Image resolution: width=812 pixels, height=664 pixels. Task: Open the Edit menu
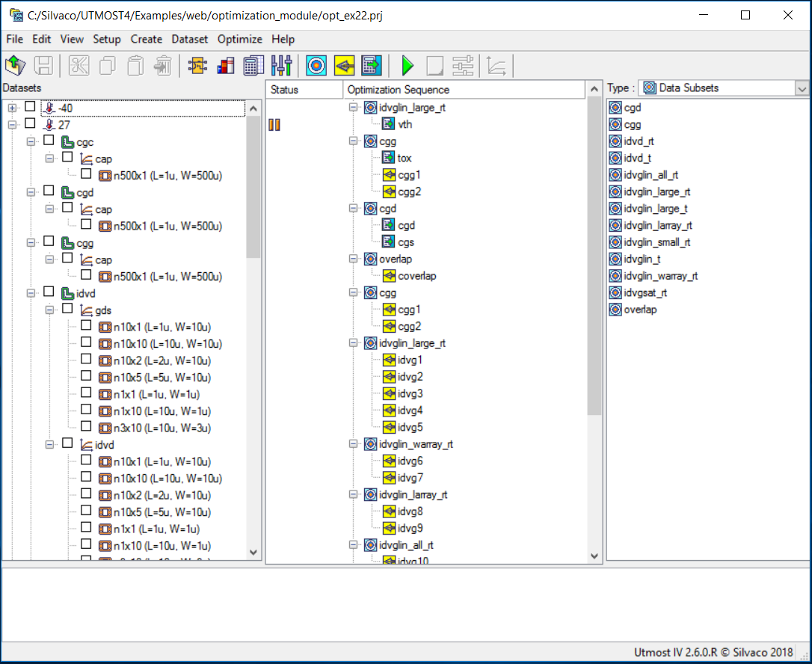click(x=41, y=40)
